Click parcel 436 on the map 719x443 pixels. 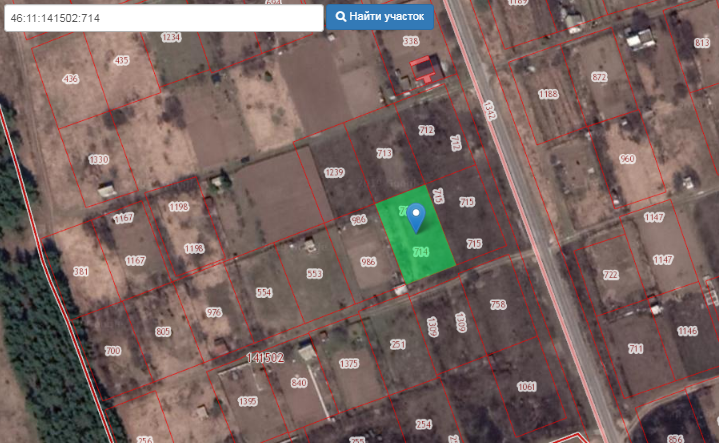pos(70,79)
